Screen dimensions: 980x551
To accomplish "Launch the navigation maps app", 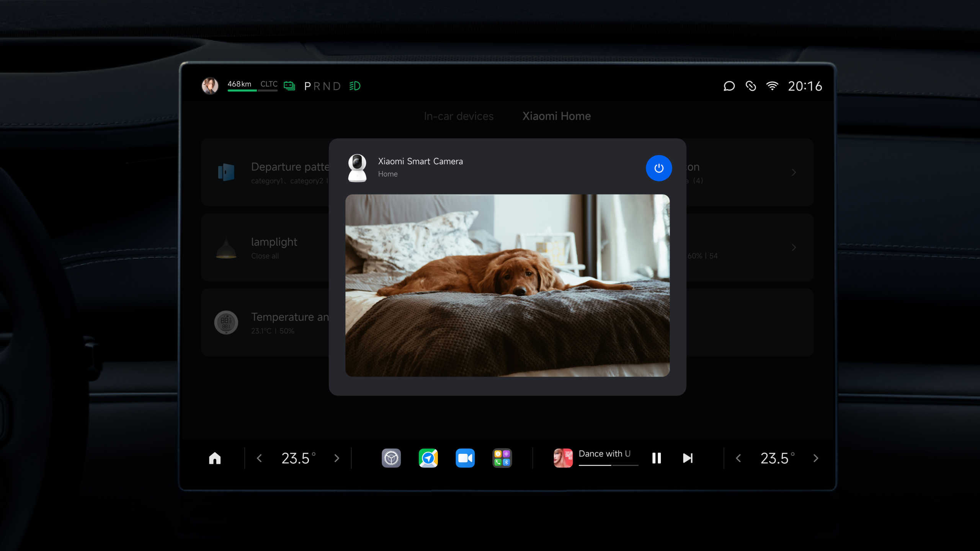I will click(x=428, y=458).
